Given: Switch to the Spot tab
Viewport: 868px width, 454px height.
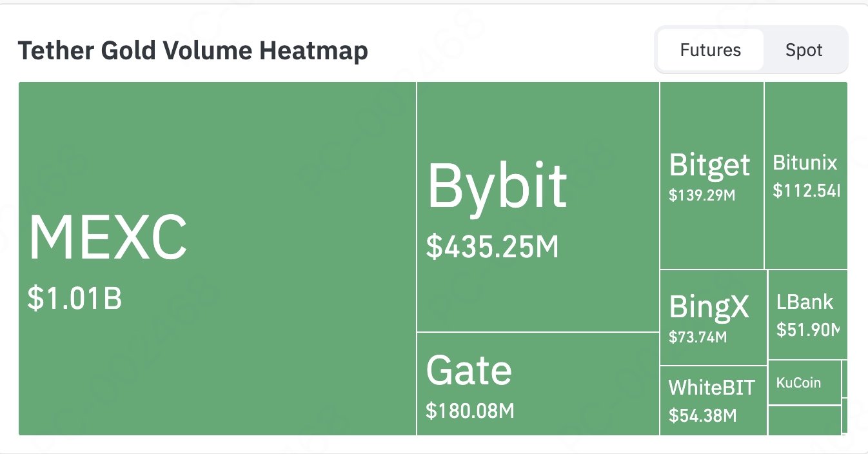Looking at the screenshot, I should pos(804,50).
